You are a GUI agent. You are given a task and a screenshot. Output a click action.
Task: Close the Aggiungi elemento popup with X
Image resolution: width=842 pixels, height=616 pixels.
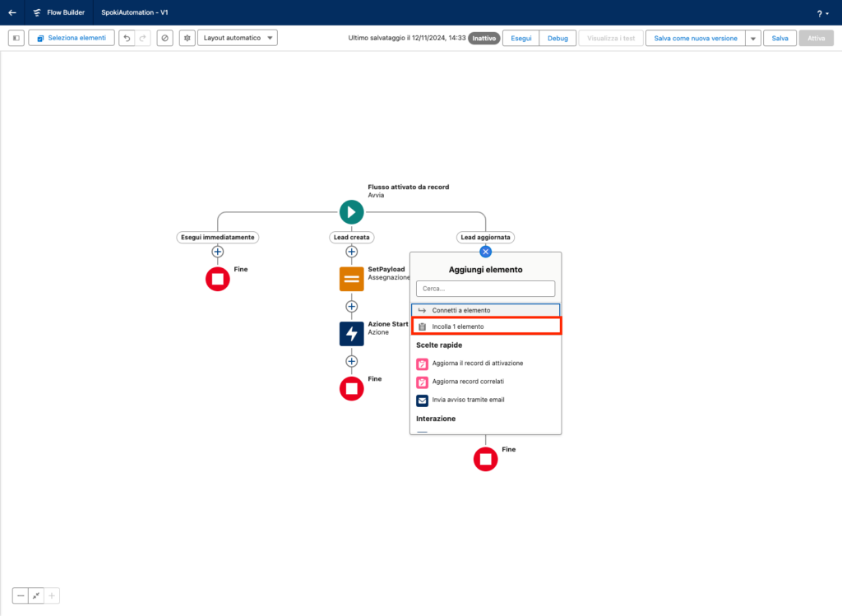[x=485, y=252]
